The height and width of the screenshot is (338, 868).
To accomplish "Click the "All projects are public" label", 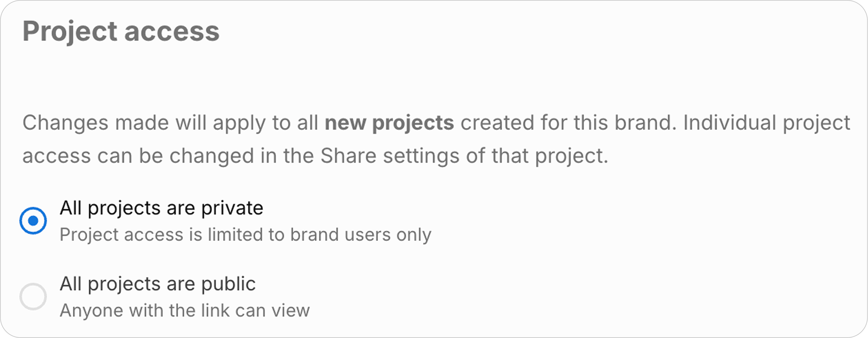I will tap(157, 284).
